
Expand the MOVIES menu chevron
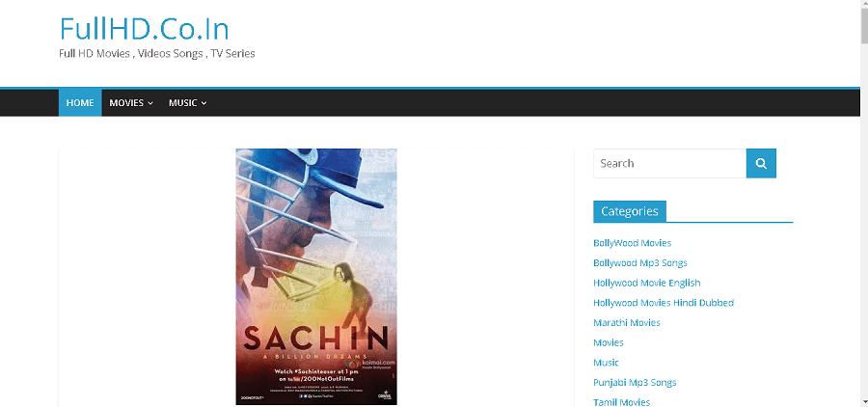click(x=150, y=103)
